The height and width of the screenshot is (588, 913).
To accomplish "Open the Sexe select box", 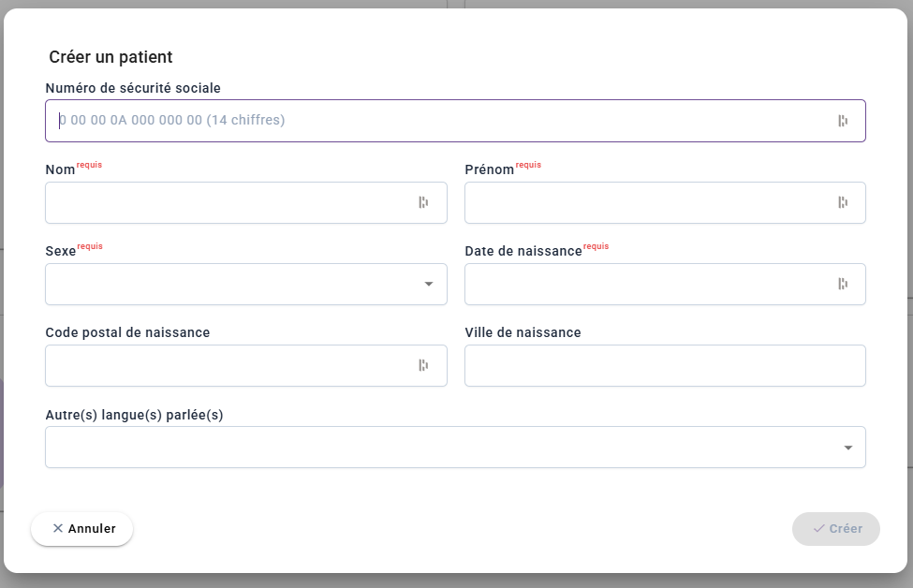I will click(234, 284).
